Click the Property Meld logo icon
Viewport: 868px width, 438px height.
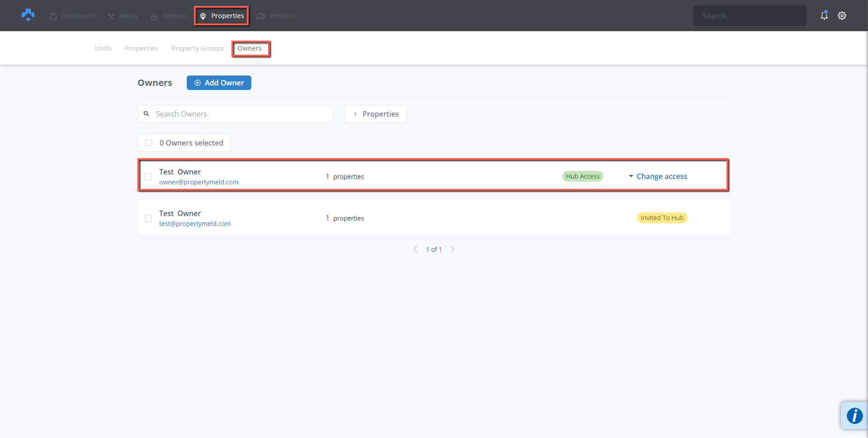pyautogui.click(x=28, y=15)
